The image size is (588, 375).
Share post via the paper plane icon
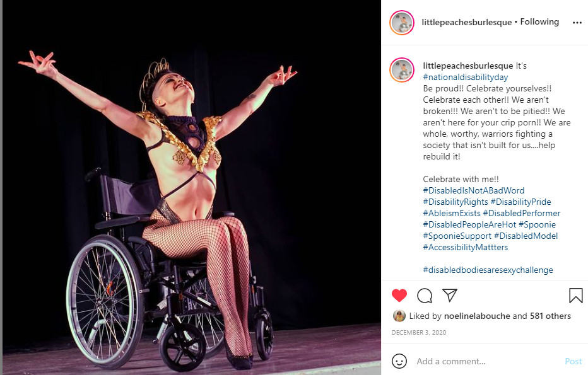[450, 295]
